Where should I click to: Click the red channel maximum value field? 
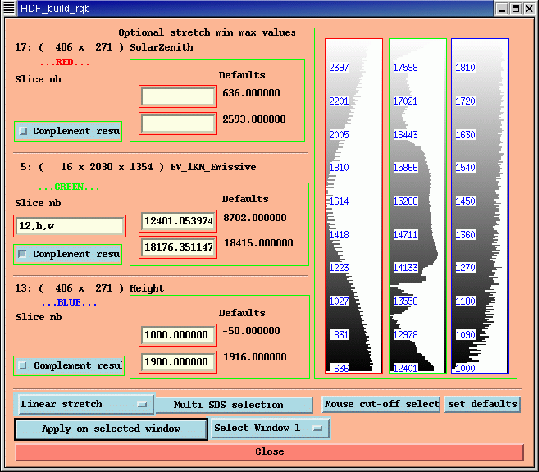click(x=178, y=123)
